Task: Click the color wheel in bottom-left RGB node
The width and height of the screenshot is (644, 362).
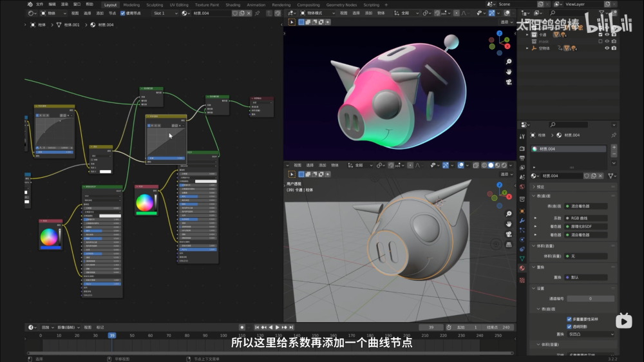Action: [x=48, y=236]
